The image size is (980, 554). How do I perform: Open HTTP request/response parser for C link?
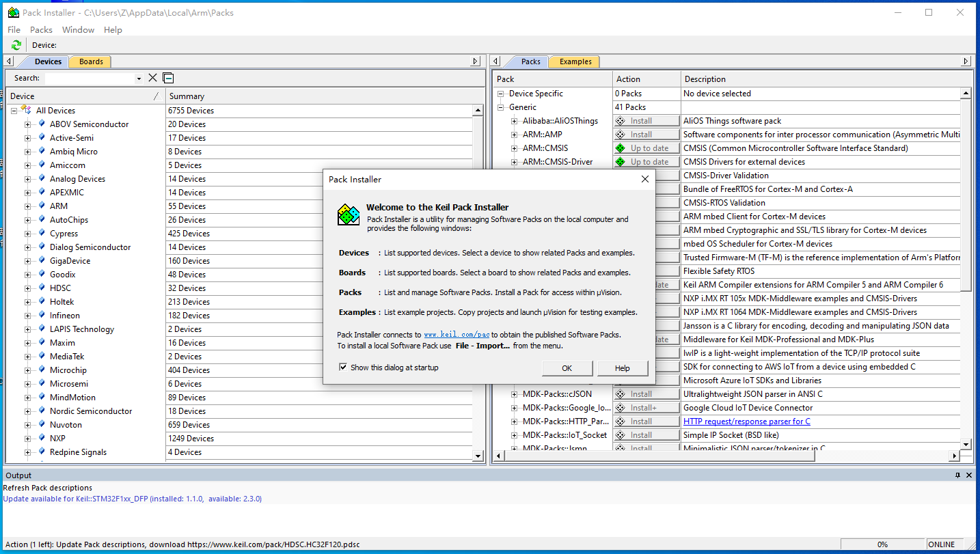pyautogui.click(x=747, y=421)
